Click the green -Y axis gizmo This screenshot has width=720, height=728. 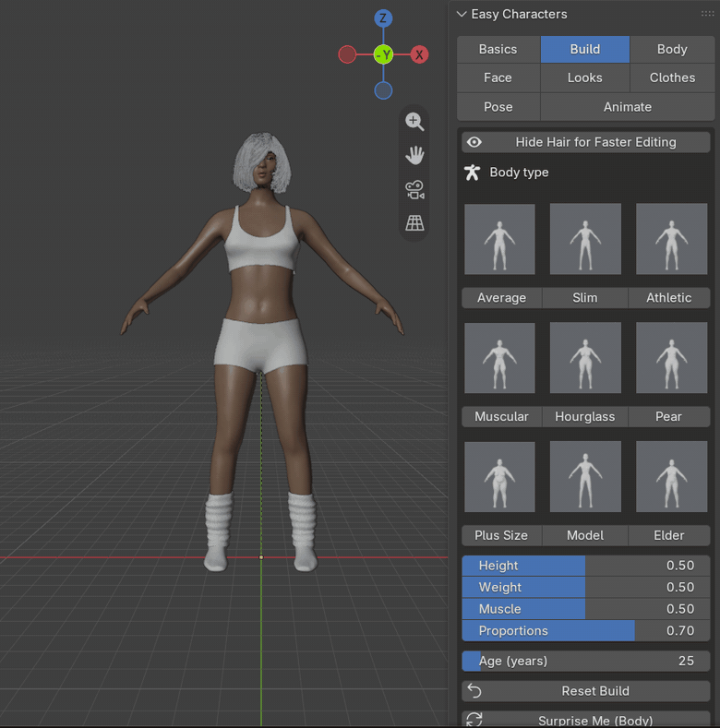pos(383,54)
